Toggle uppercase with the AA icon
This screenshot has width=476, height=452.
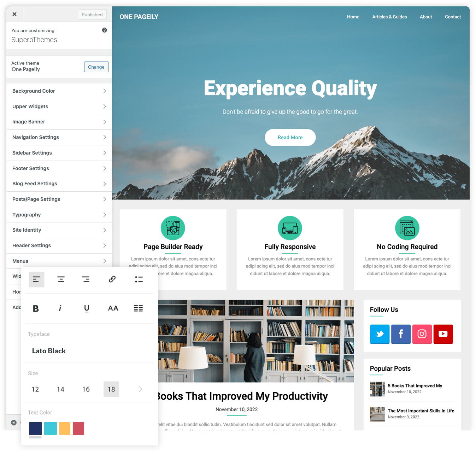pos(113,308)
